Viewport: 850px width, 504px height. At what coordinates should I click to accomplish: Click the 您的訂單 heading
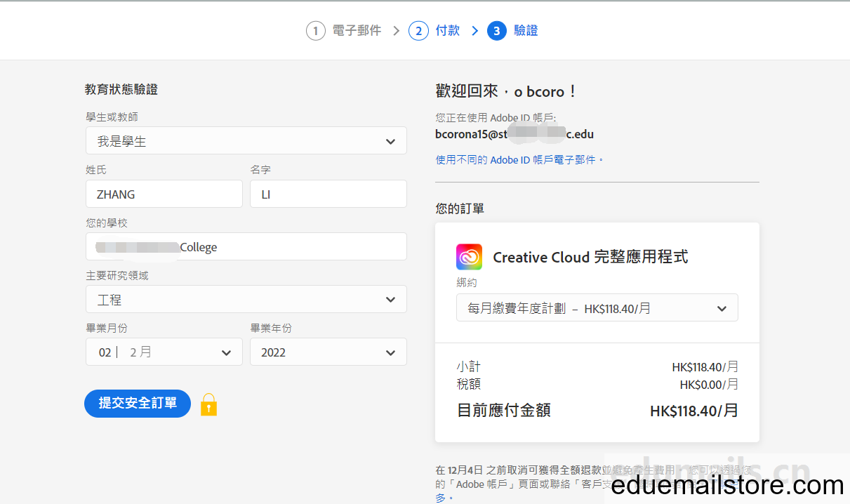pyautogui.click(x=460, y=208)
